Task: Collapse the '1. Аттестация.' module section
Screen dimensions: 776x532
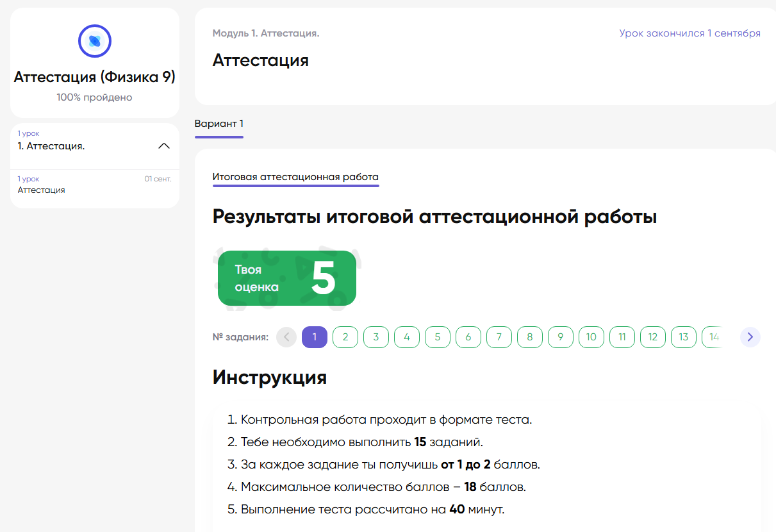Action: click(164, 146)
